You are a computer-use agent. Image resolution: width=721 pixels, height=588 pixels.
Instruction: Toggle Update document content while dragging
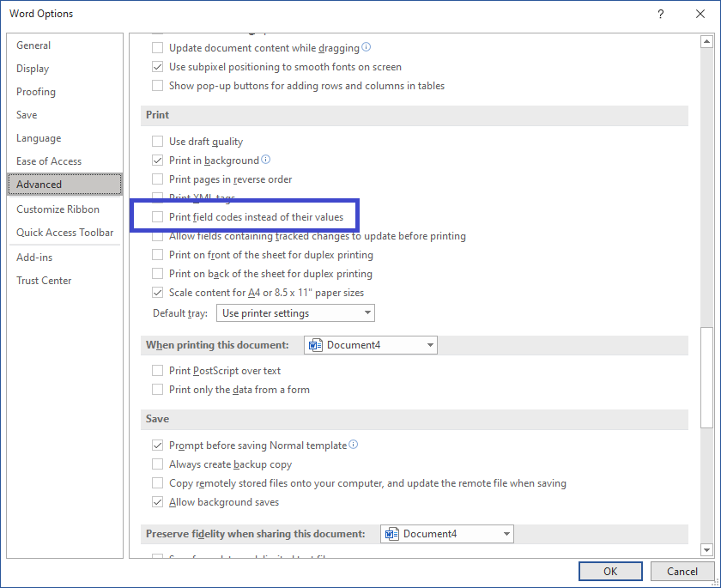(x=157, y=48)
